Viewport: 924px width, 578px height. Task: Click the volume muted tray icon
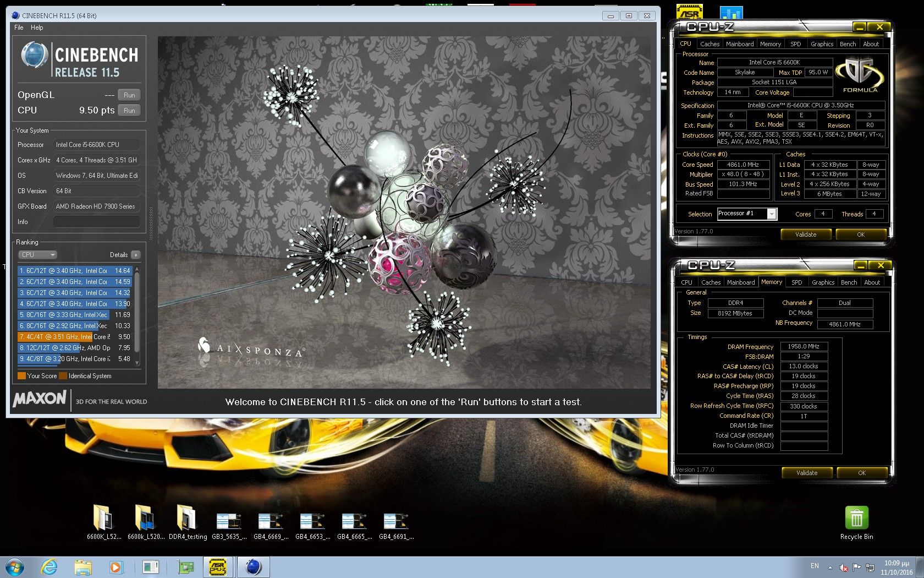tap(844, 568)
